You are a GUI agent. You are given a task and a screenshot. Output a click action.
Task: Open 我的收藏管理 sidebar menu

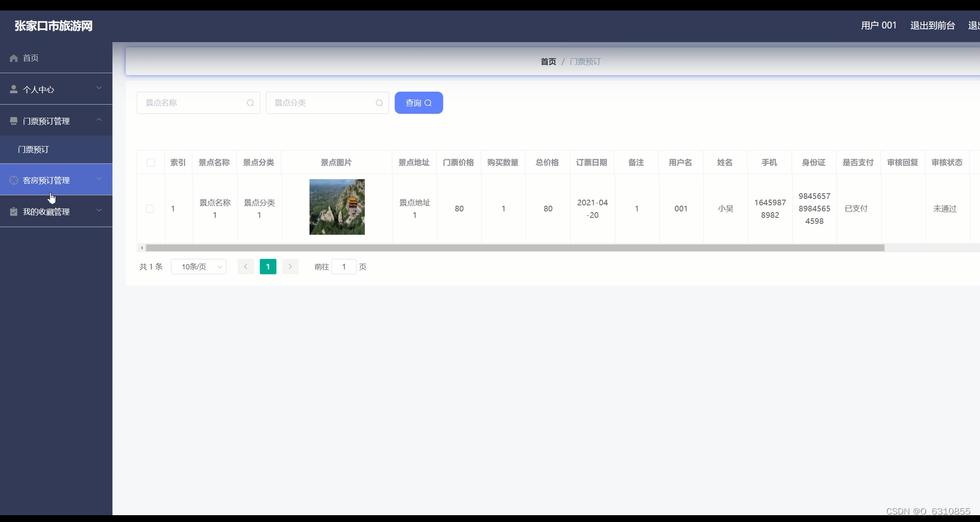(x=56, y=211)
